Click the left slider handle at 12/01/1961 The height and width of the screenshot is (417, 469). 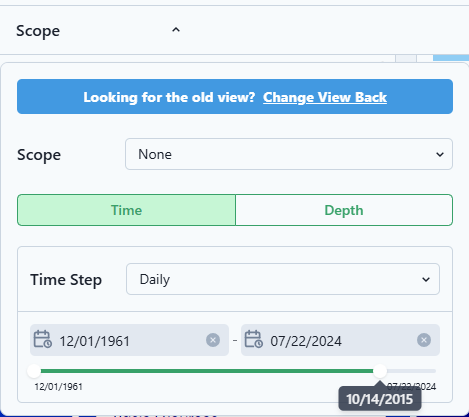34,371
